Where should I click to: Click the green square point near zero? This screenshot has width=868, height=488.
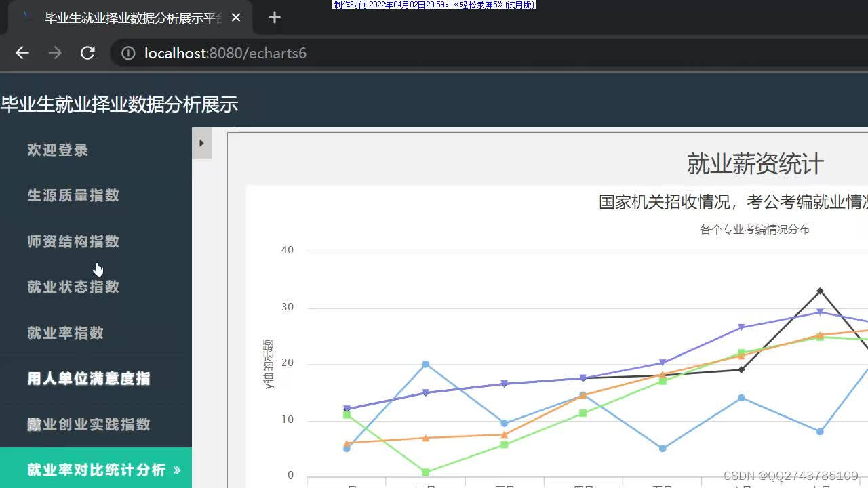pyautogui.click(x=425, y=472)
